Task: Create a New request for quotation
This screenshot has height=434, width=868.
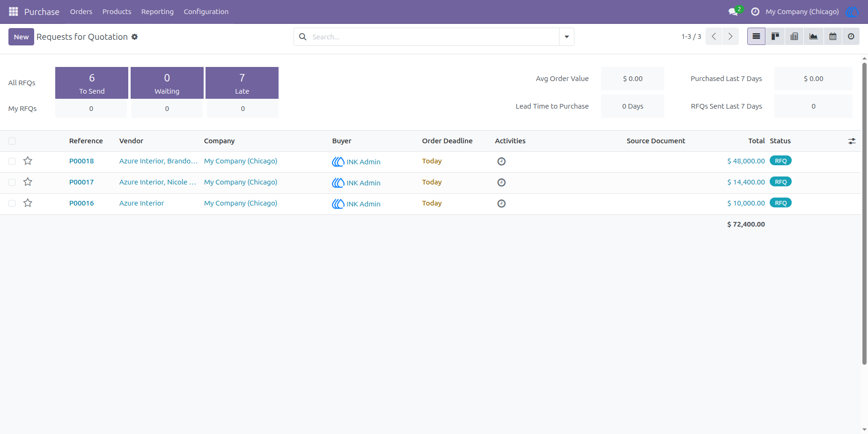Action: (21, 37)
